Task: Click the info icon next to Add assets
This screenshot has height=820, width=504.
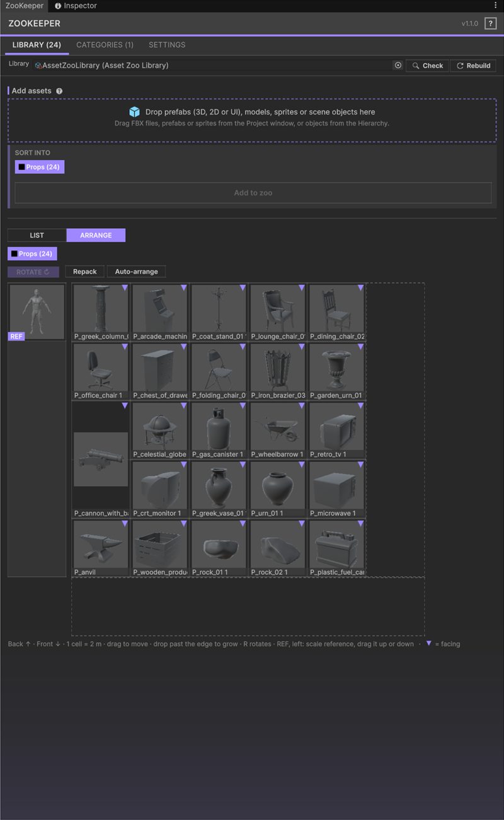Action: point(59,91)
